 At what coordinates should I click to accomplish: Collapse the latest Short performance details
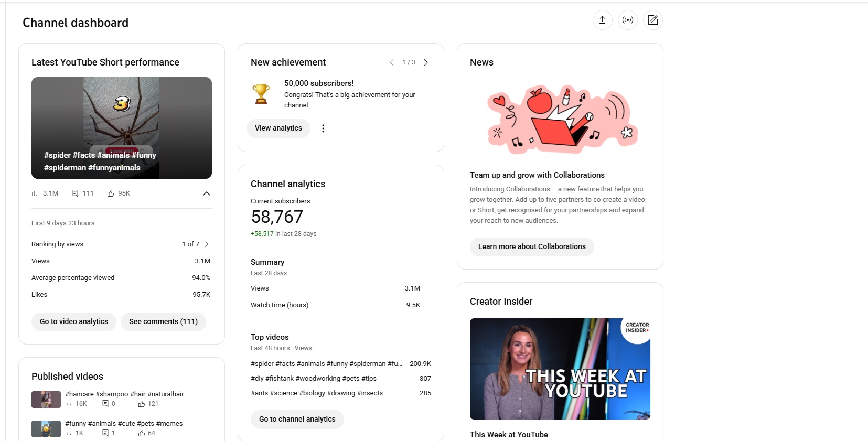pos(207,193)
